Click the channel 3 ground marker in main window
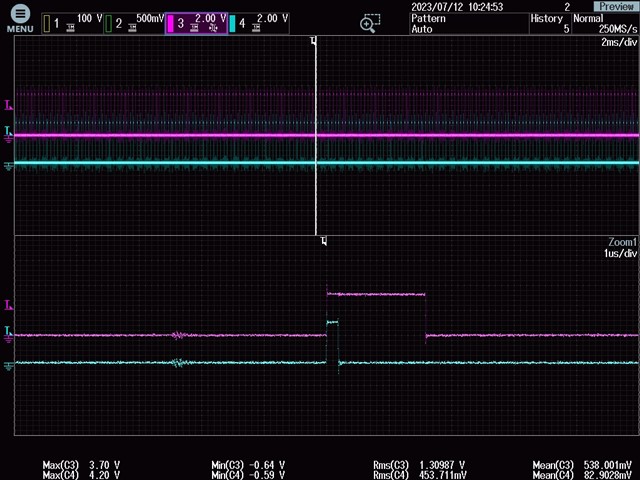The image size is (640, 480). tap(9, 139)
